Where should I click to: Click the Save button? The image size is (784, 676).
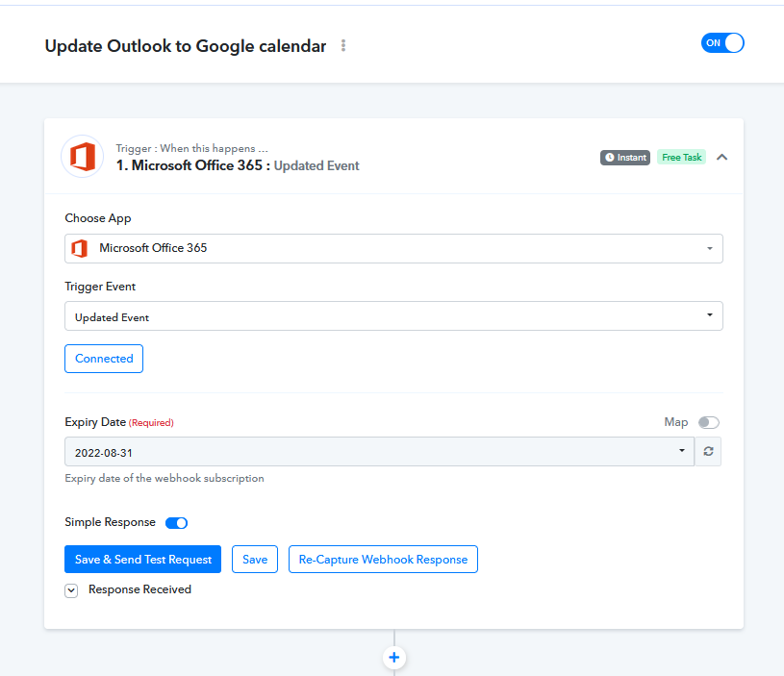point(255,559)
